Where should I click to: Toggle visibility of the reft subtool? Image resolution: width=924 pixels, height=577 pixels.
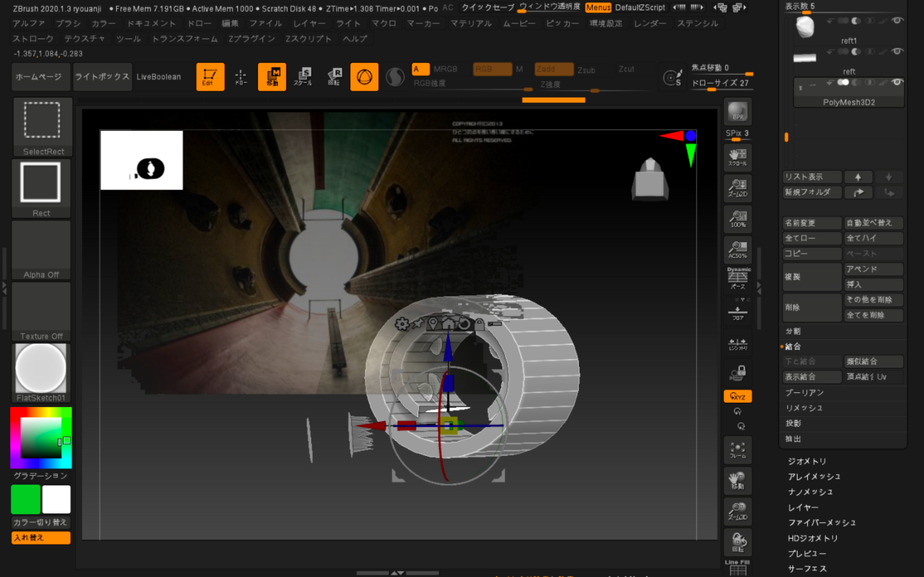tap(897, 52)
